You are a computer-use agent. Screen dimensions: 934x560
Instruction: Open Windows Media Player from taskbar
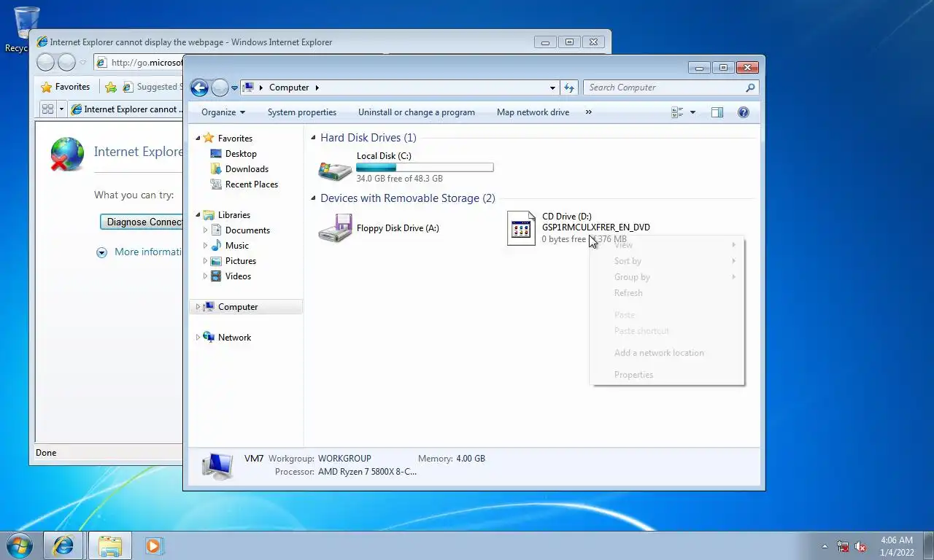(x=154, y=545)
